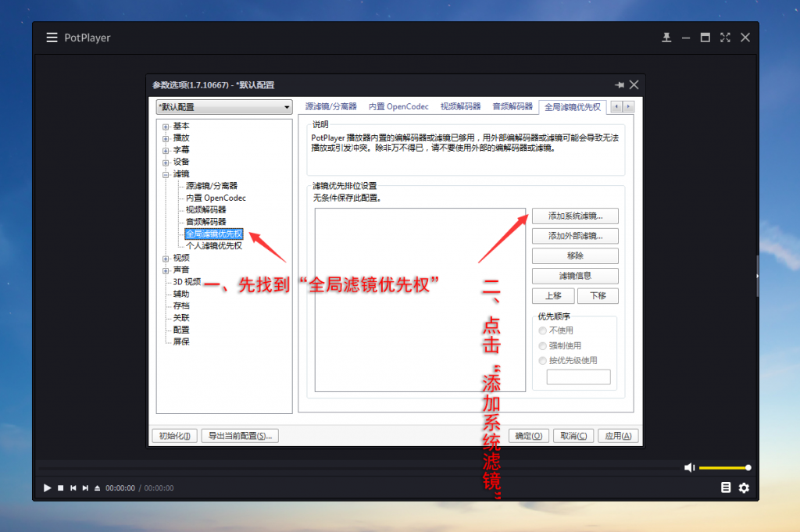Select 个人滤镜优先权 in the tree
800x532 pixels.
point(214,246)
